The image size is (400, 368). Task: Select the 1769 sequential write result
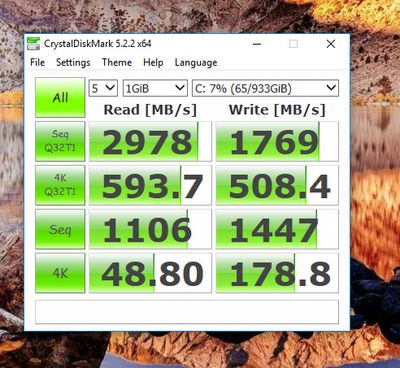coord(277,141)
